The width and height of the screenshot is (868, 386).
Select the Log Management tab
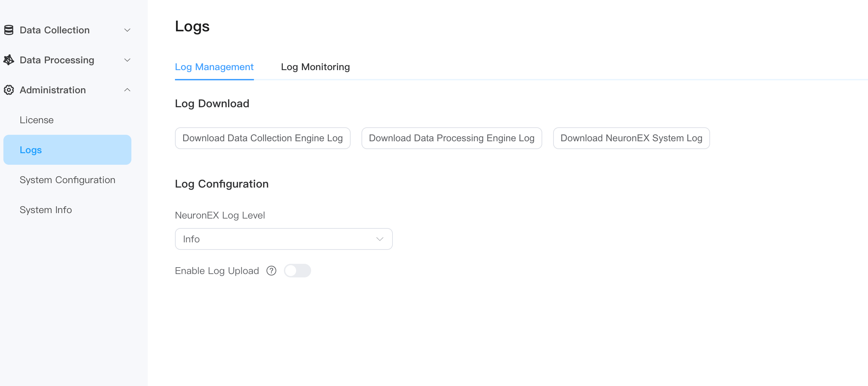(x=214, y=67)
